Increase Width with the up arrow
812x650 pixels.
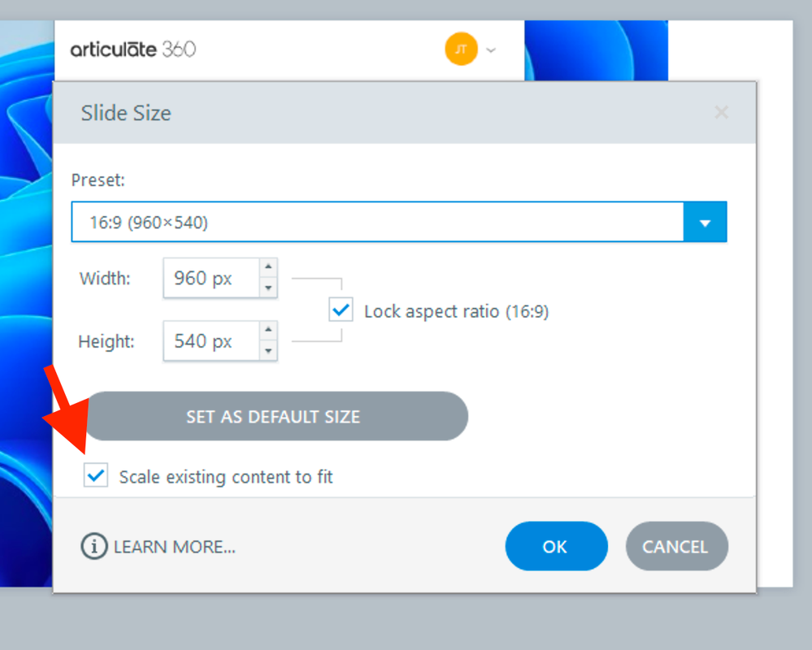tap(268, 268)
